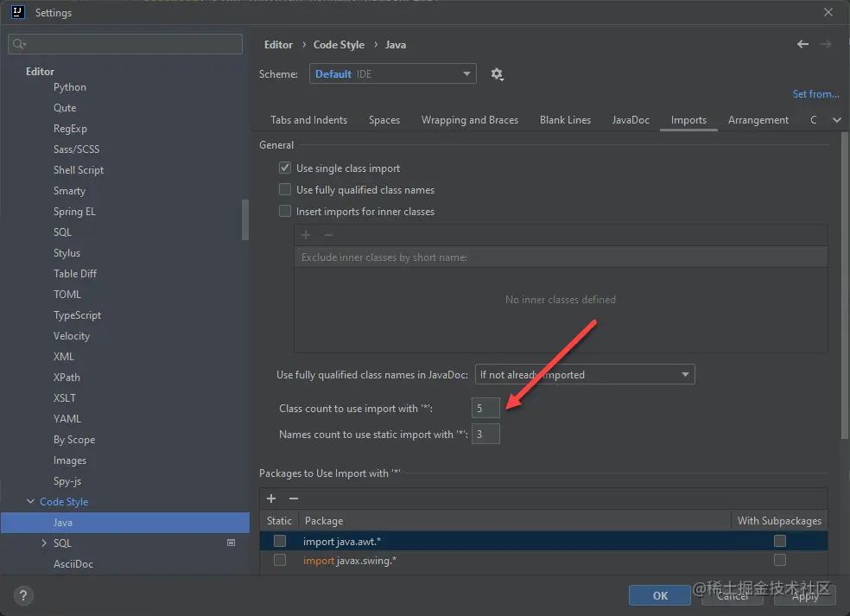Open the Arrangement tab
Screen dimensions: 850x616
(758, 120)
